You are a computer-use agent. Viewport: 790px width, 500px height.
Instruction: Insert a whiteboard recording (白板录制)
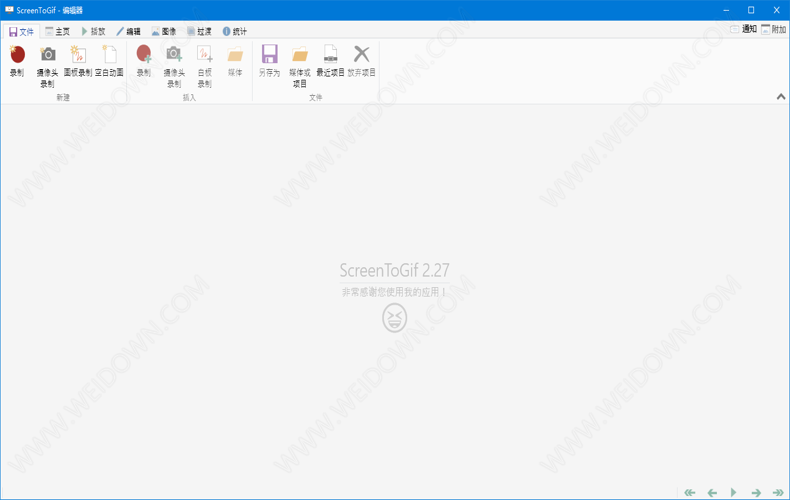tap(205, 67)
